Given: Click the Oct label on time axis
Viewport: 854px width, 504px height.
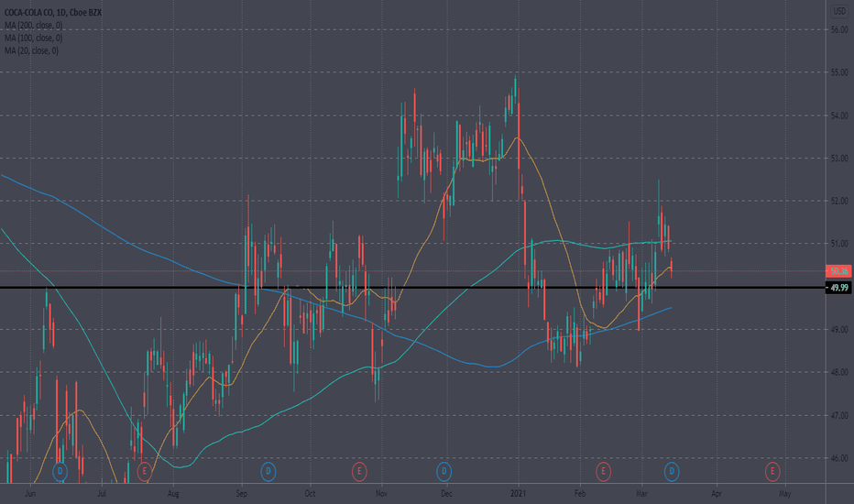Looking at the screenshot, I should [310, 494].
